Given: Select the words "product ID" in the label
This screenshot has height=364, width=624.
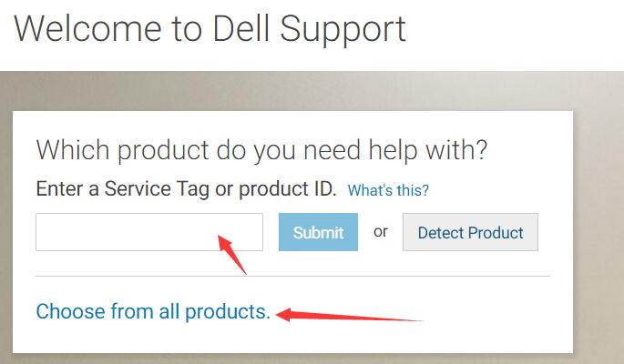Looking at the screenshot, I should (x=287, y=188).
